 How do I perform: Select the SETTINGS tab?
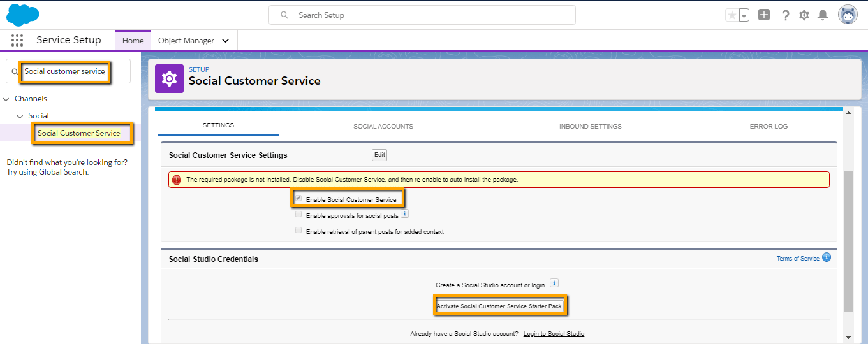[x=218, y=125]
